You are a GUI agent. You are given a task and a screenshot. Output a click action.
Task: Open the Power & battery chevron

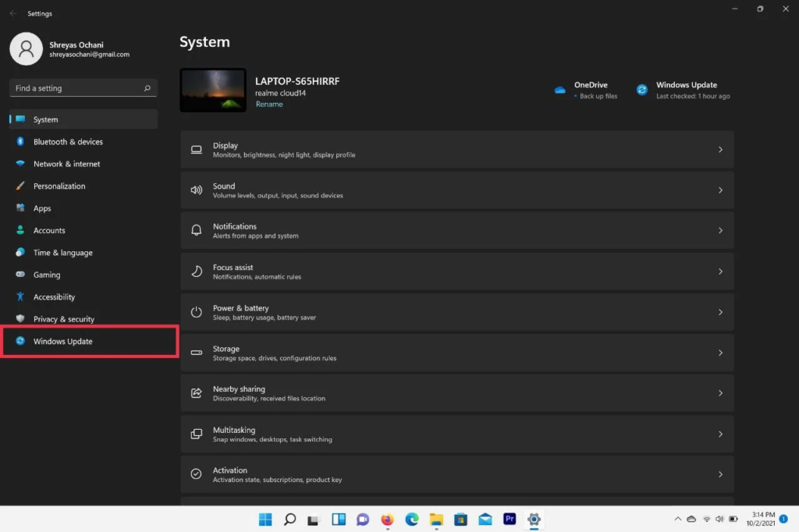[x=720, y=312]
